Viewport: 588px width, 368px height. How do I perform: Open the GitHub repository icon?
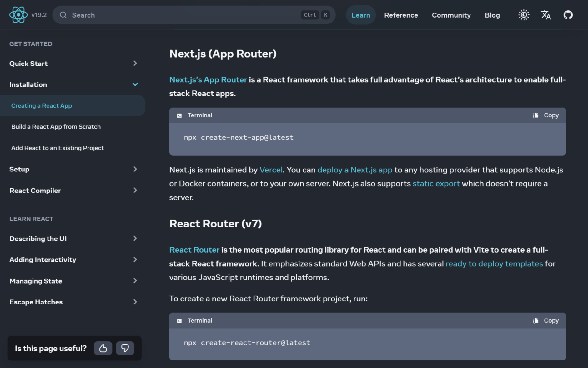pyautogui.click(x=568, y=15)
